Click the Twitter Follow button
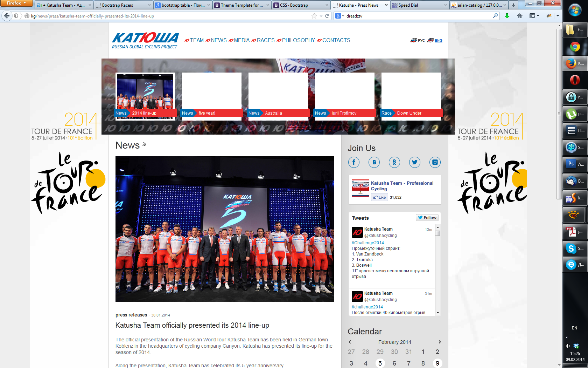 (x=427, y=218)
